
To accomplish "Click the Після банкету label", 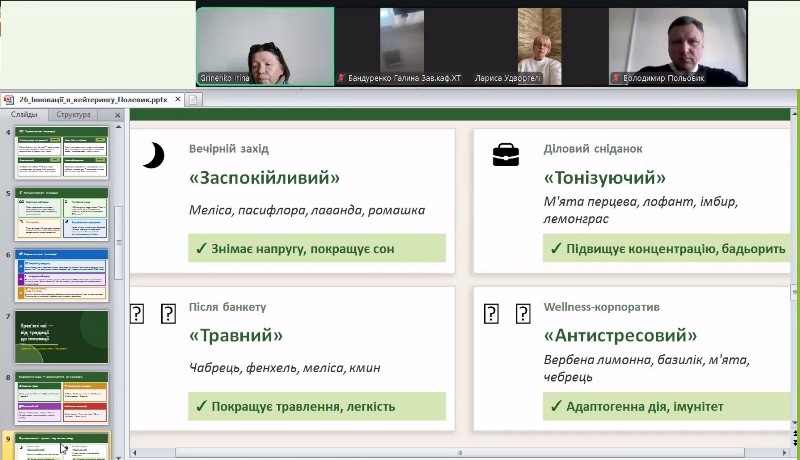I will tap(228, 307).
